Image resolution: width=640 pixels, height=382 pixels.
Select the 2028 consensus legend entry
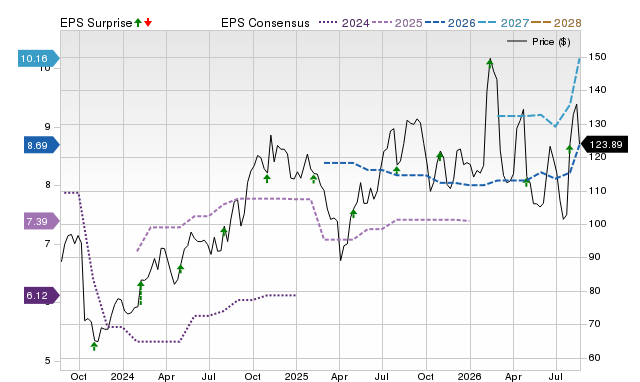point(556,23)
